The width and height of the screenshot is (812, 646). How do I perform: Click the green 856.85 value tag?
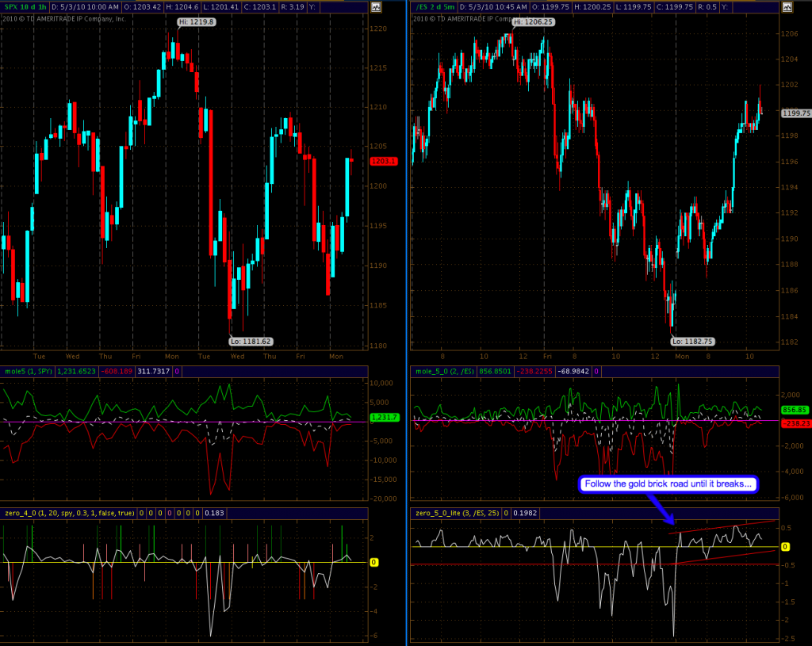(x=795, y=410)
